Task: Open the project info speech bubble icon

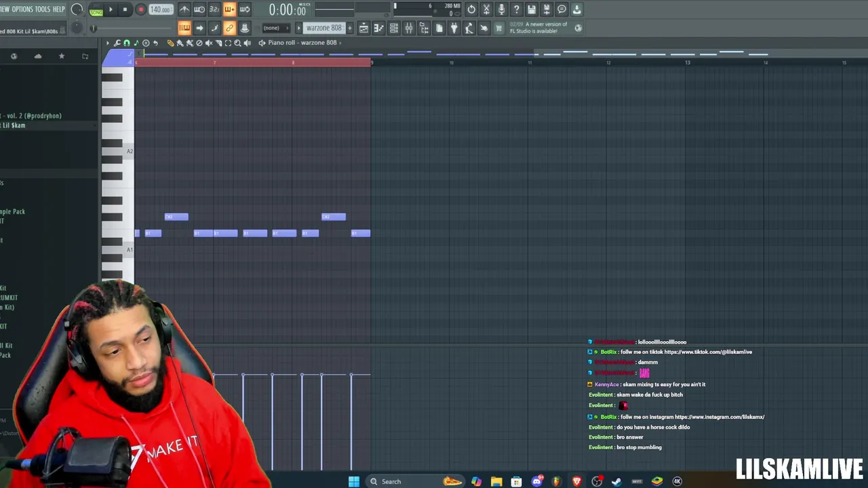Action: coord(561,9)
